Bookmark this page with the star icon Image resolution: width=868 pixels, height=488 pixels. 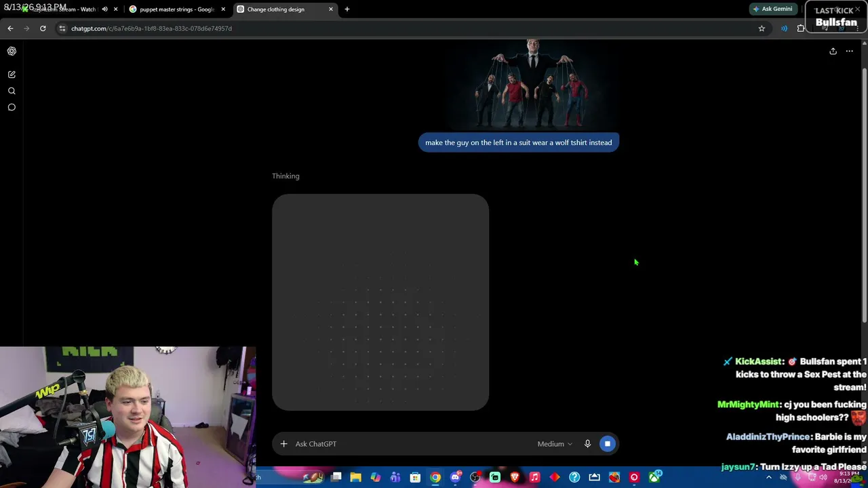coord(762,28)
